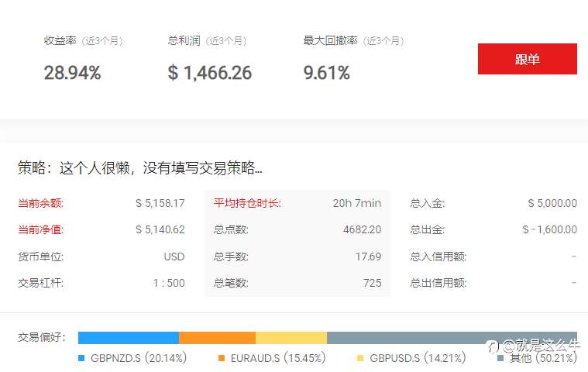This screenshot has height=372, width=588.
Task: Click the 货币单位 label
Action: point(41,257)
